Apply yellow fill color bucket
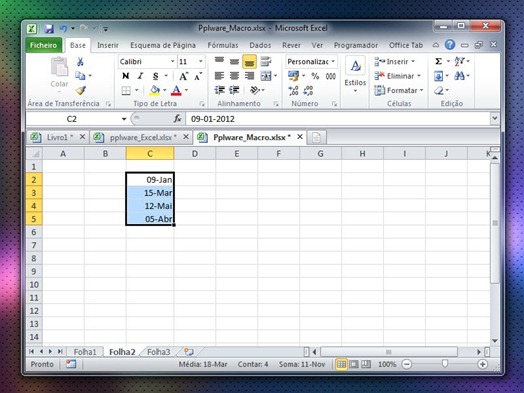The image size is (524, 393). (155, 90)
